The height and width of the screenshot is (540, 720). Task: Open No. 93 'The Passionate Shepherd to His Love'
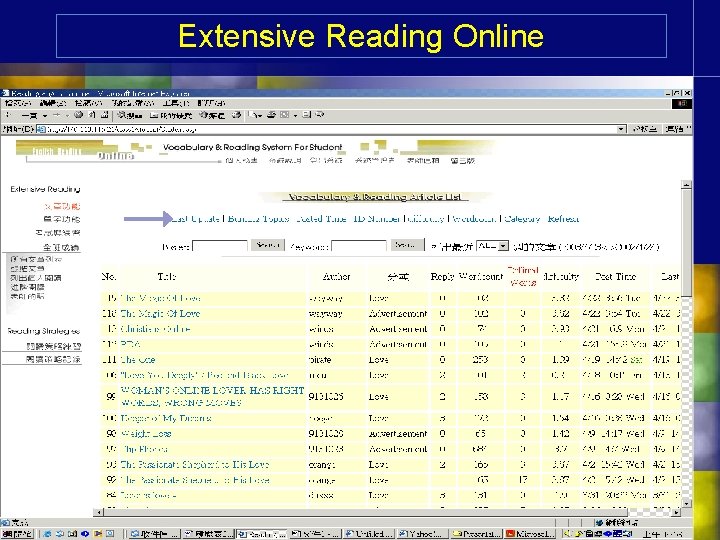tap(195, 464)
